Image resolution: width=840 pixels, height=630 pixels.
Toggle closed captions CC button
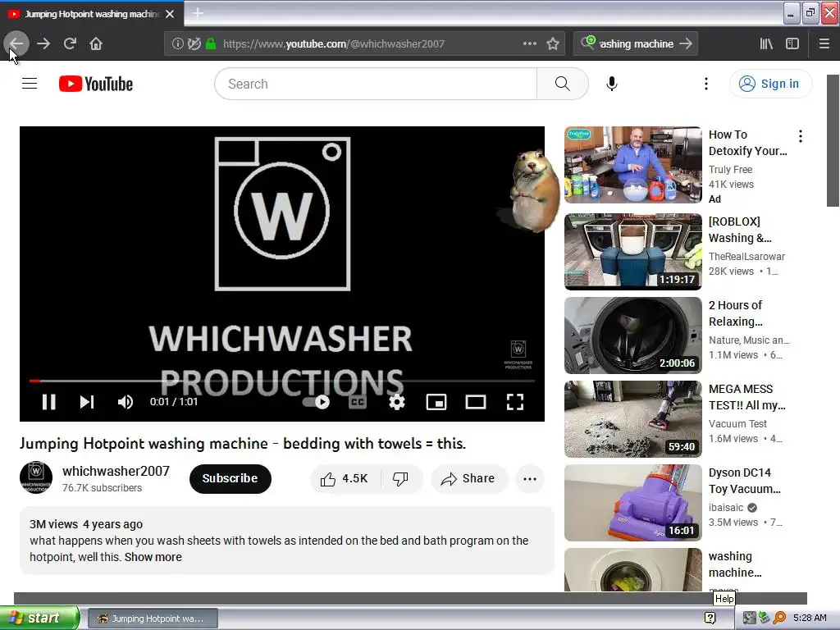(x=358, y=402)
